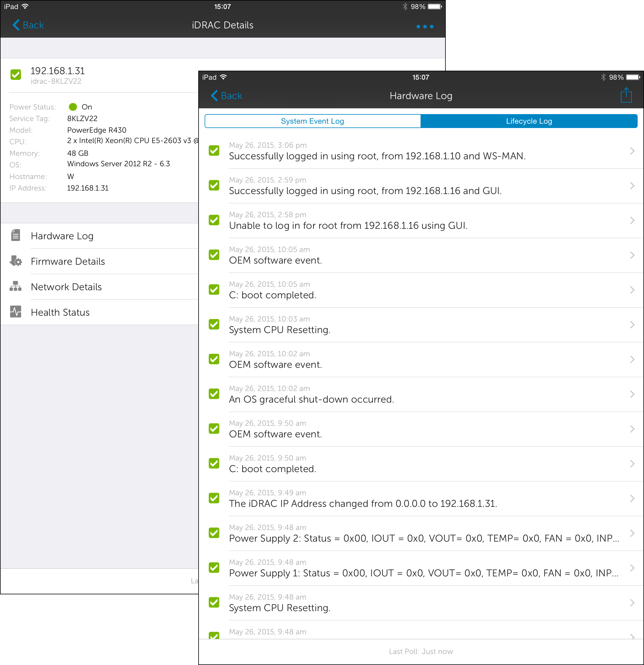Expand the iDRAC IP Address changed entry chevron
Image resolution: width=644 pixels, height=665 pixels.
(632, 498)
